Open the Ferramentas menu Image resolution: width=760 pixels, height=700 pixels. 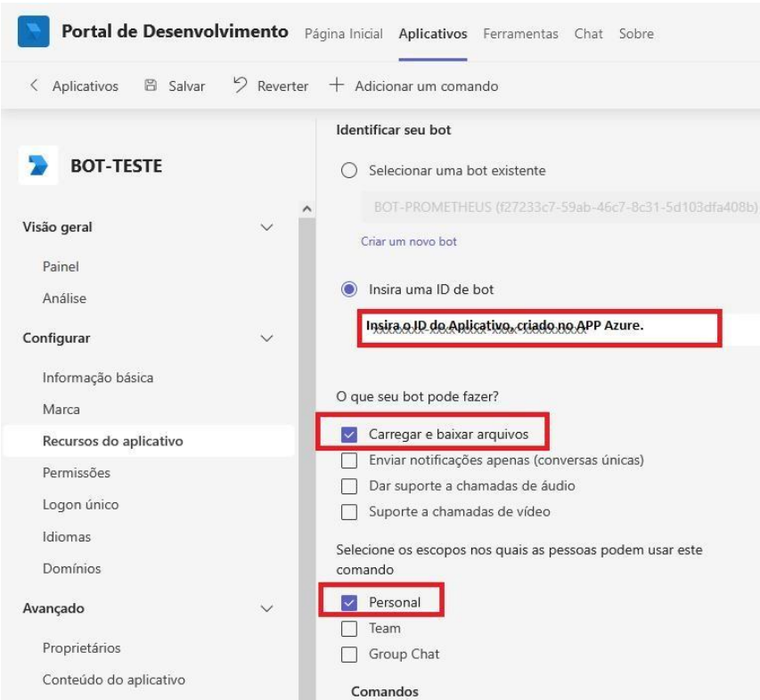521,33
